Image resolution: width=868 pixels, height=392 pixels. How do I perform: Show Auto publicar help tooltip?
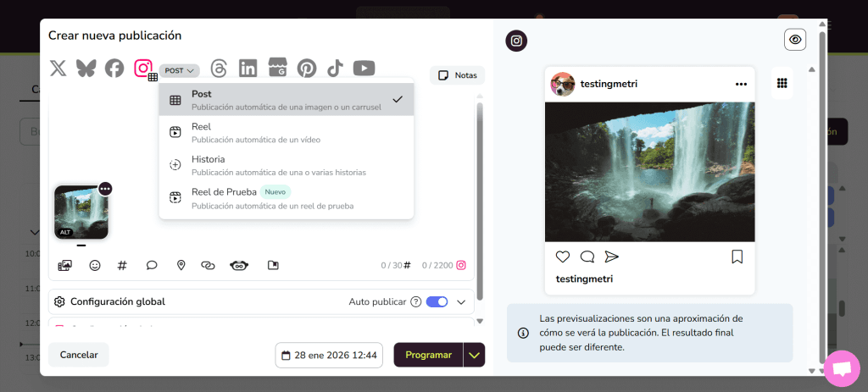tap(416, 302)
